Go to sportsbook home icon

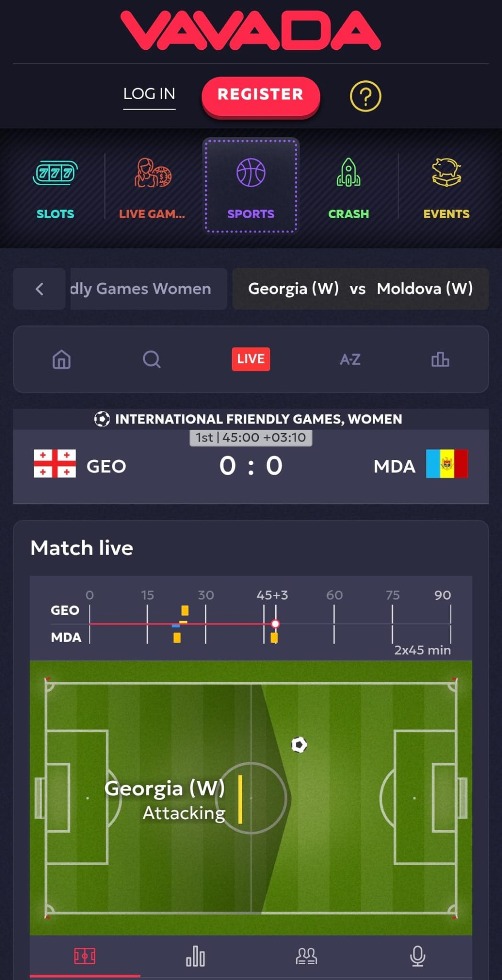pyautogui.click(x=62, y=359)
